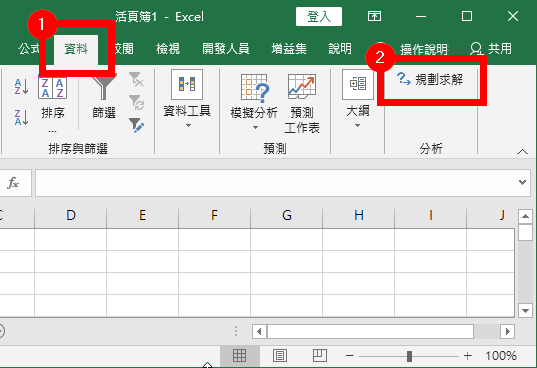Open the Add-ins (增益集) tab
The width and height of the screenshot is (537, 368).
pyautogui.click(x=289, y=49)
